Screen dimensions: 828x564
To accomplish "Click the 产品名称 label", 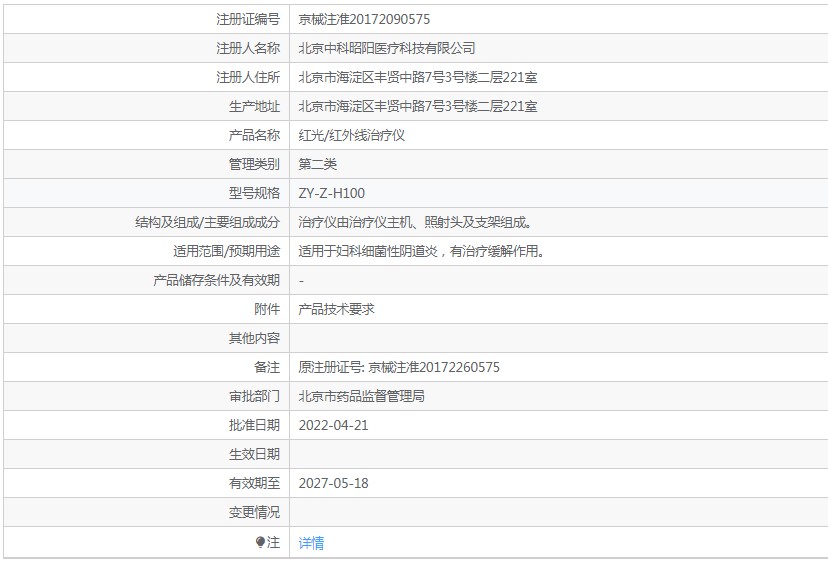I will [x=254, y=136].
